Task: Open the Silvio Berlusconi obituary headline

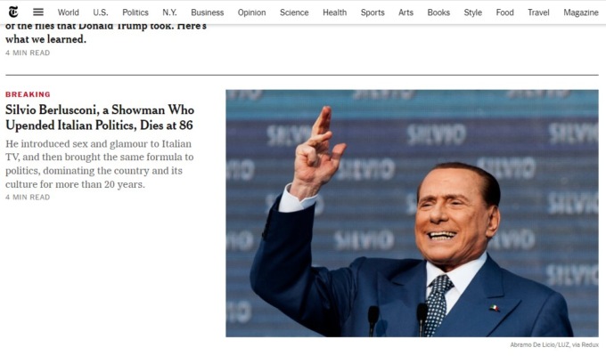Action: click(x=100, y=117)
